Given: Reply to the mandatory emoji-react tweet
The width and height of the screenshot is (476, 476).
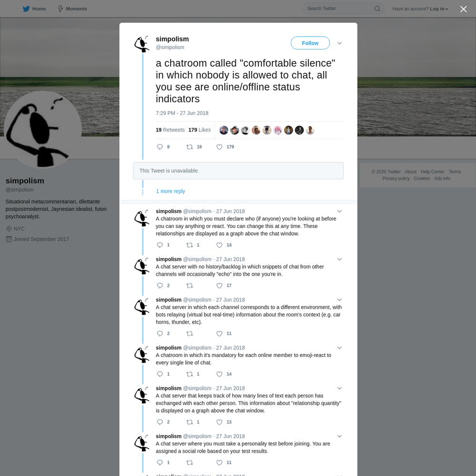Looking at the screenshot, I should tap(160, 374).
